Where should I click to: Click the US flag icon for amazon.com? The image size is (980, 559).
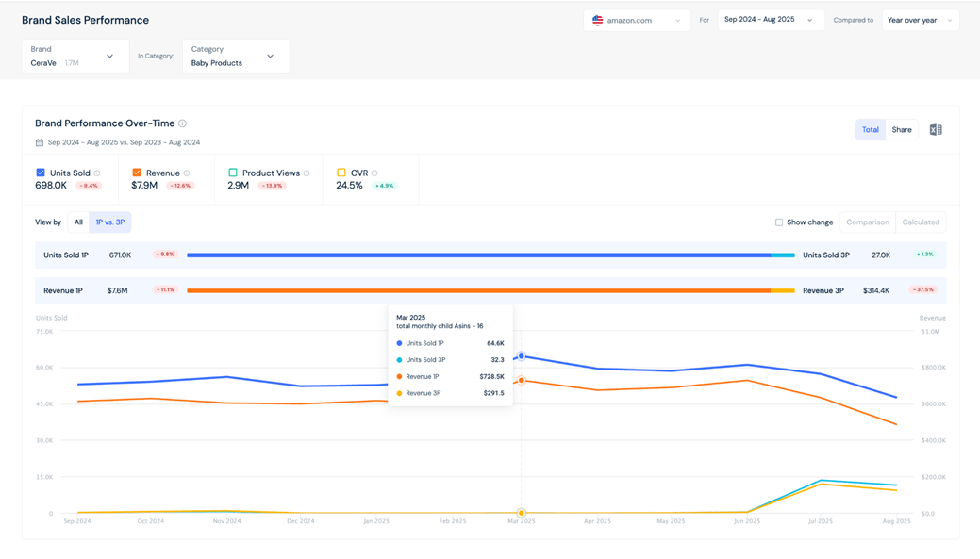[597, 20]
